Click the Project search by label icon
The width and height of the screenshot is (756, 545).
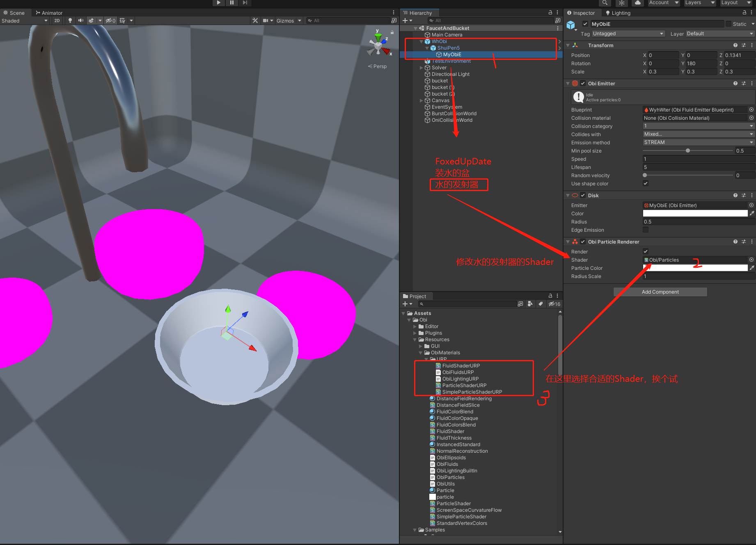(x=541, y=304)
